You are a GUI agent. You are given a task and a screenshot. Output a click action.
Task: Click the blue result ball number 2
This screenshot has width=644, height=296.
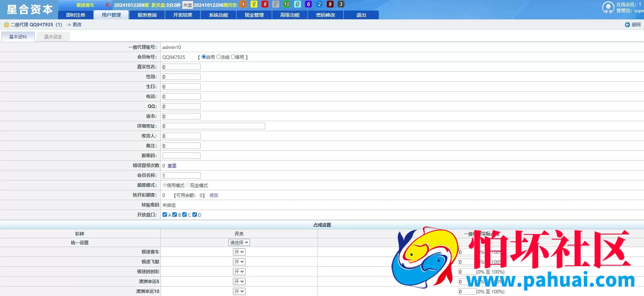click(319, 4)
